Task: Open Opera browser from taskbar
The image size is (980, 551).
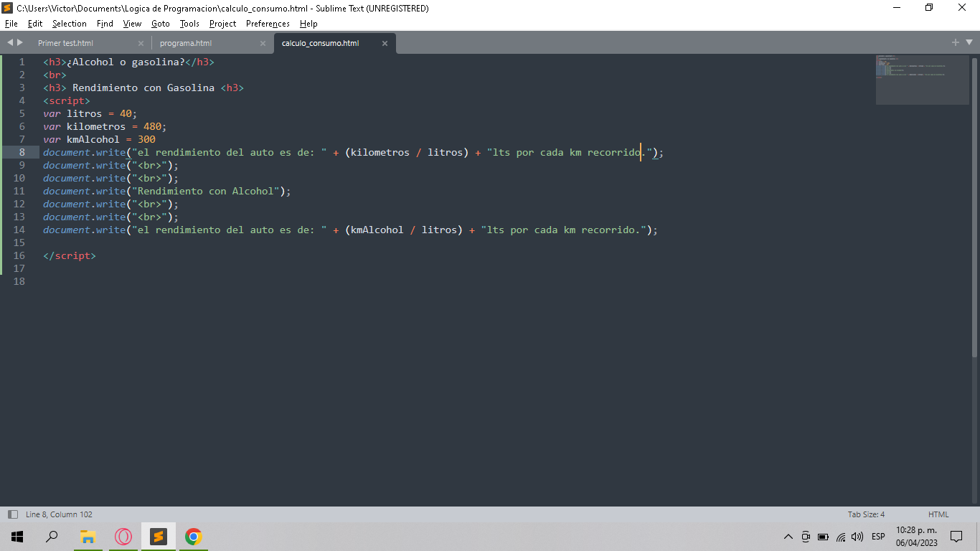Action: point(123,536)
